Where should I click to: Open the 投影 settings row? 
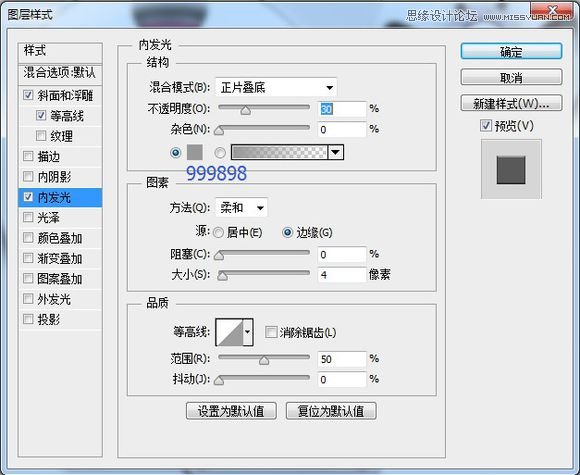tap(60, 319)
